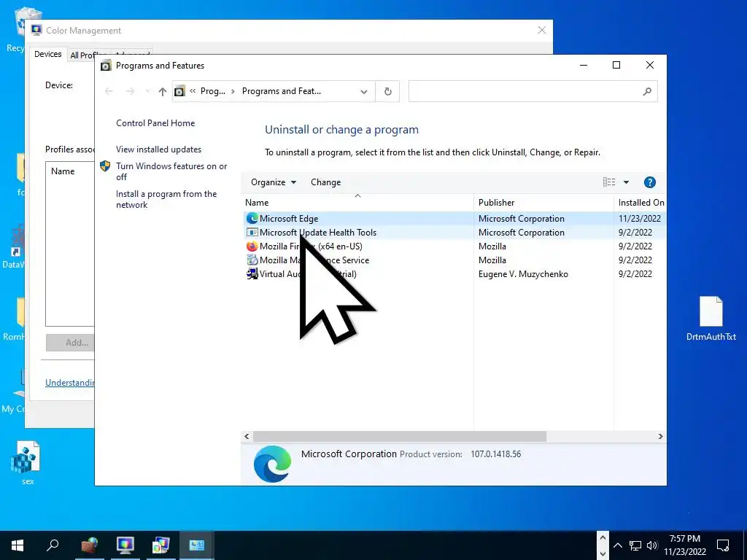Screen dimensions: 747x560
Task: Click Turn Windows features on or off
Action: point(171,171)
